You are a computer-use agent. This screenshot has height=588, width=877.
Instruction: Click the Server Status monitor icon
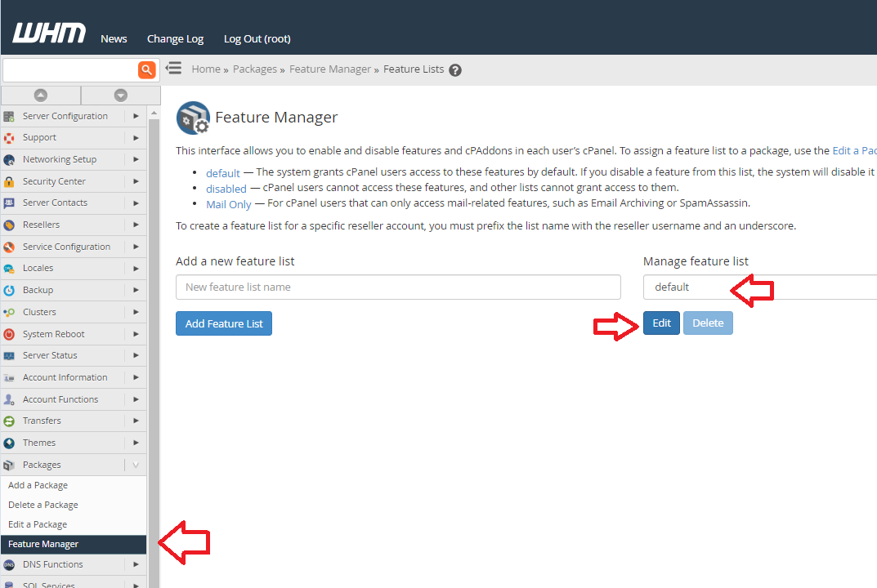[9, 356]
